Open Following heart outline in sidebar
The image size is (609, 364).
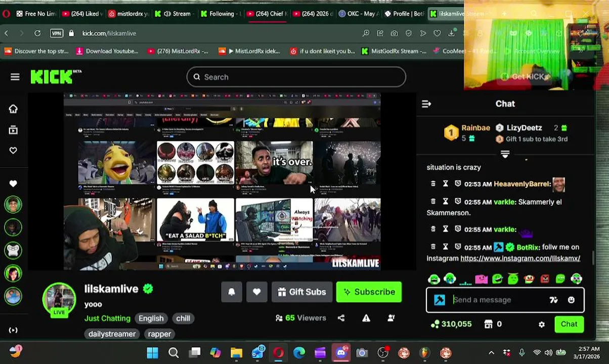click(13, 150)
